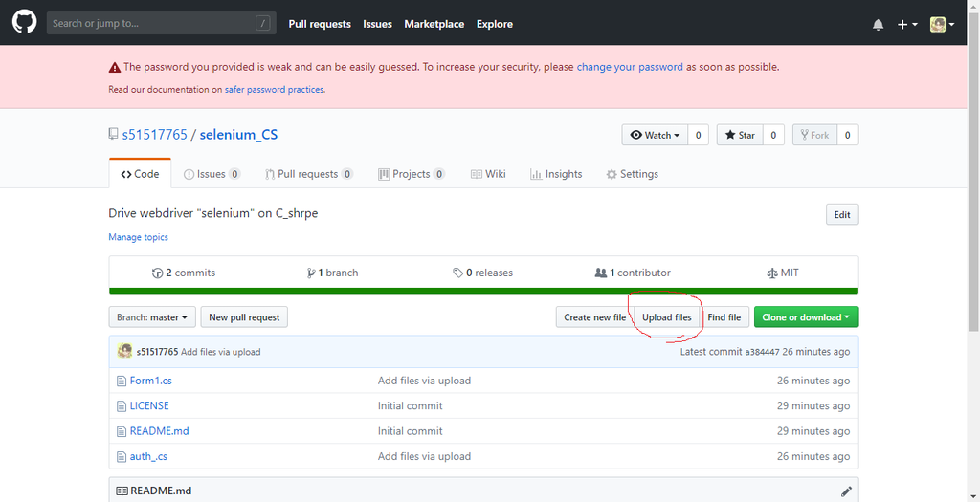This screenshot has width=980, height=502.
Task: View the 1 contributor page
Action: (x=633, y=273)
